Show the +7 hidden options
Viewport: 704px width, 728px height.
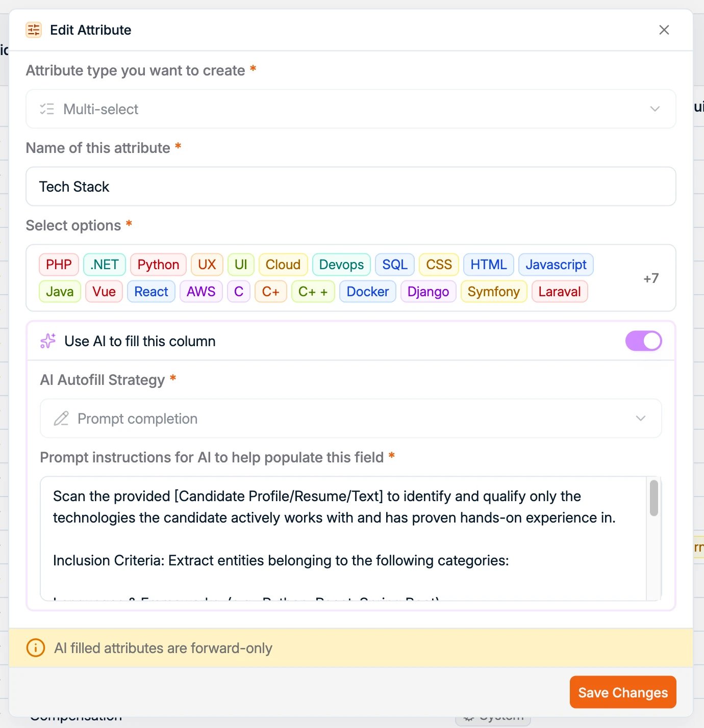pyautogui.click(x=651, y=278)
